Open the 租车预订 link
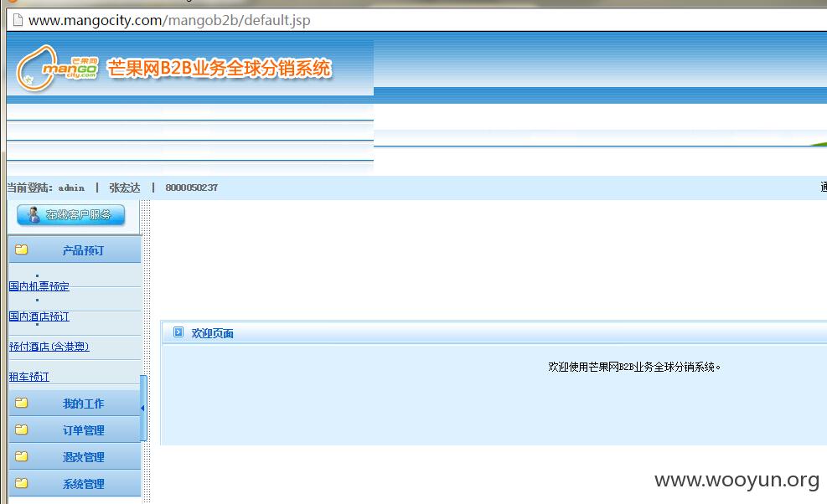The width and height of the screenshot is (827, 504). (29, 377)
